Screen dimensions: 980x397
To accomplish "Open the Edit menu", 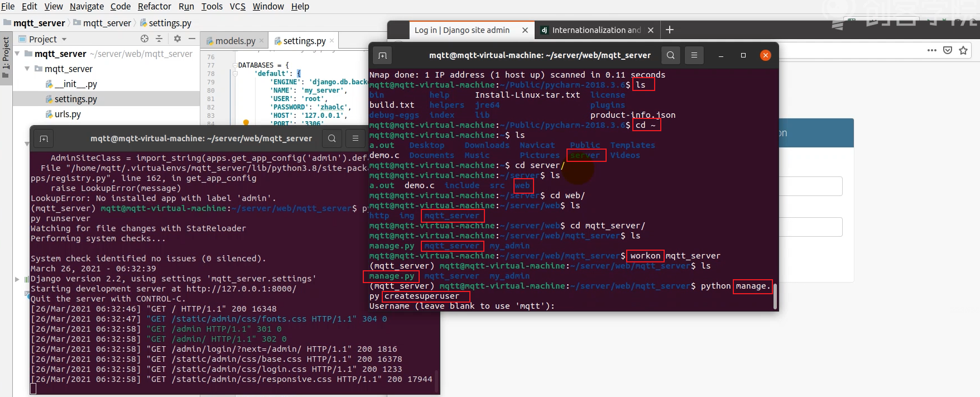I will tap(29, 6).
